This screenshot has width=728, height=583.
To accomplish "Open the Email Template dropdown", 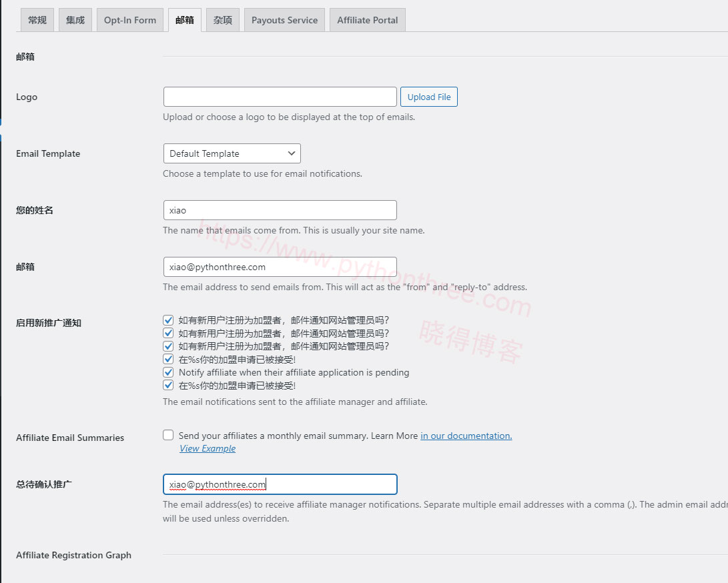I will [232, 153].
